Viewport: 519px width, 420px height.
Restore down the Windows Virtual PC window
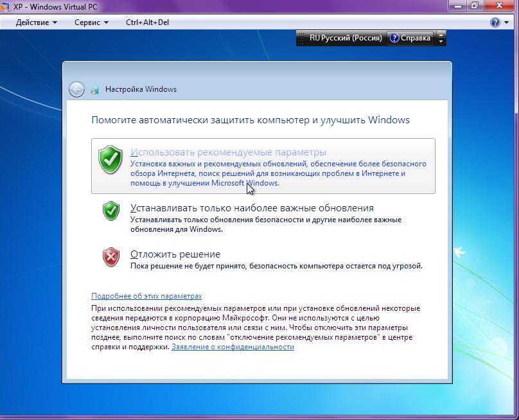pyautogui.click(x=475, y=5)
